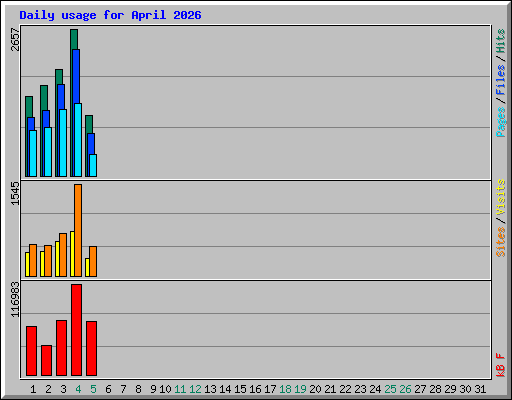Screen dimensions: 512x400
Task: Click the green day label 26
Action: point(405,389)
